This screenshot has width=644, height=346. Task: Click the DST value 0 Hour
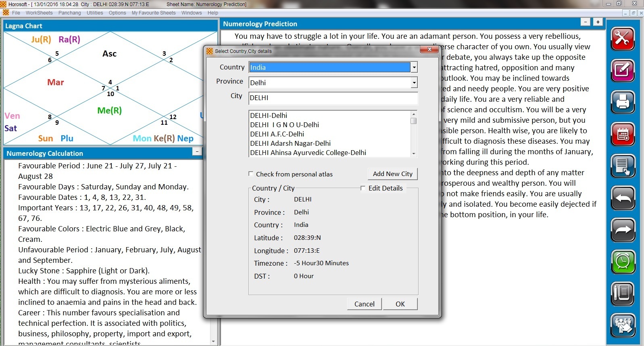pos(304,276)
